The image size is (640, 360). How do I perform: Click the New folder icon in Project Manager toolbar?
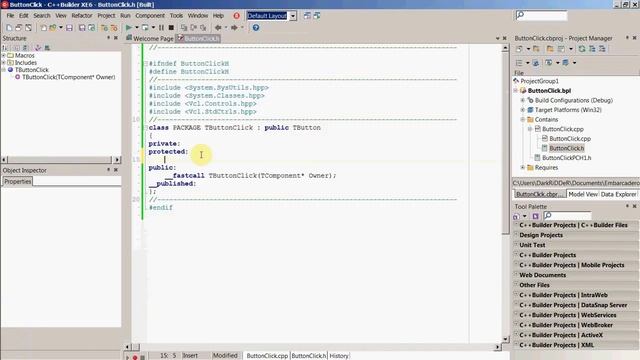(550, 49)
